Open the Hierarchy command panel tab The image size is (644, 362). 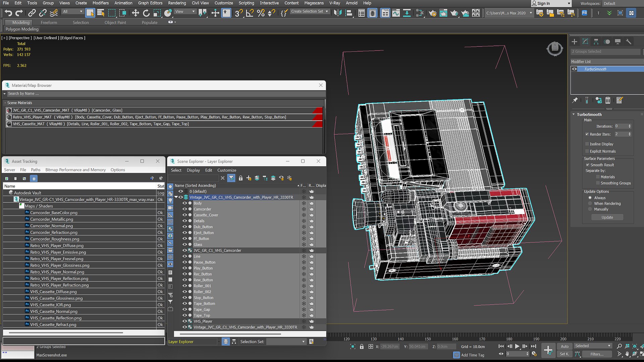596,42
